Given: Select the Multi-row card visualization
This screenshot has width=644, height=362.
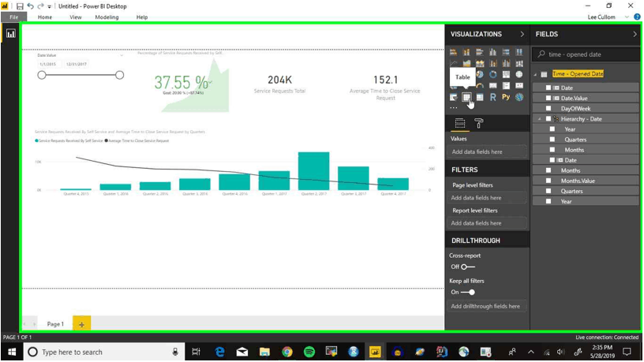Looking at the screenshot, I should tap(506, 86).
